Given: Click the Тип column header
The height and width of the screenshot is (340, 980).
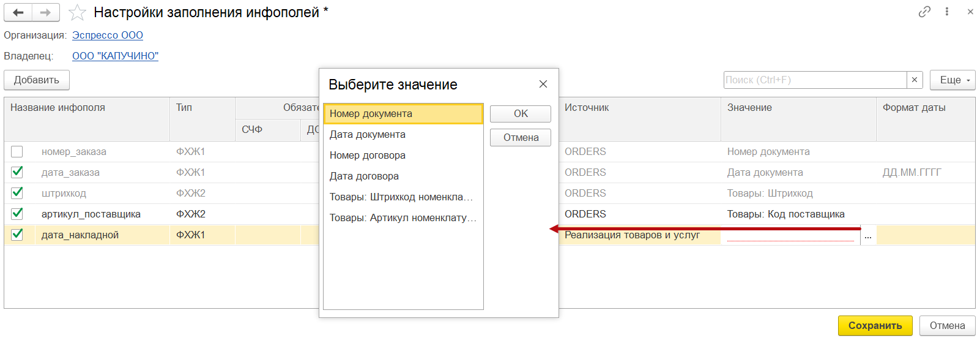Looking at the screenshot, I should (x=202, y=119).
